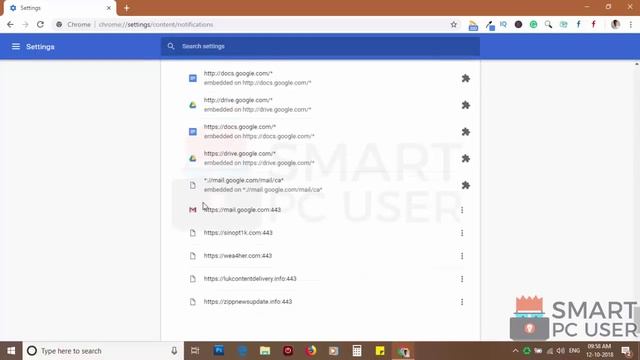Click the http://docs.google.com/* entry text
This screenshot has width=640, height=360.
(238, 73)
